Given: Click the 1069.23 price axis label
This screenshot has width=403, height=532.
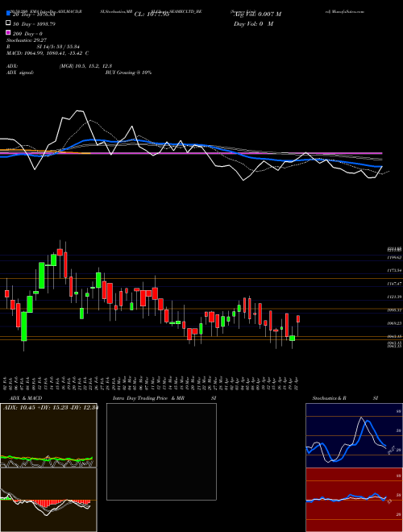Looking at the screenshot, I should (394, 323).
